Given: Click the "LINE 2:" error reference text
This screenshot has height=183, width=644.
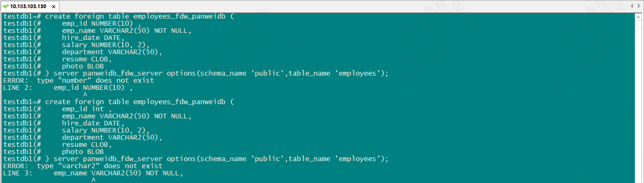Looking at the screenshot, I should point(18,87).
